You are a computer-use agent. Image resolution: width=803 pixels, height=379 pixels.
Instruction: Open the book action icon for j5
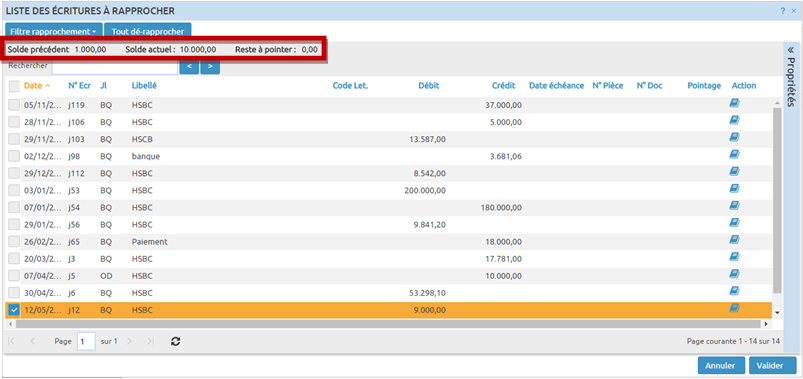734,274
